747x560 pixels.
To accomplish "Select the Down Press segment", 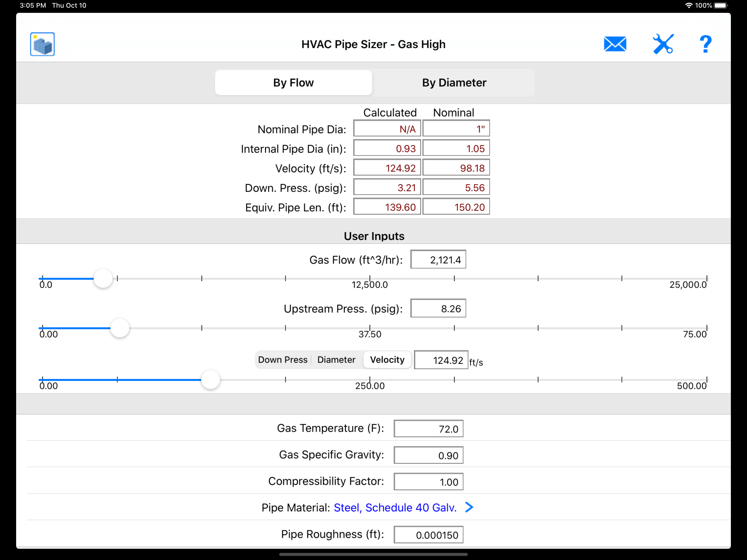I will (x=283, y=360).
